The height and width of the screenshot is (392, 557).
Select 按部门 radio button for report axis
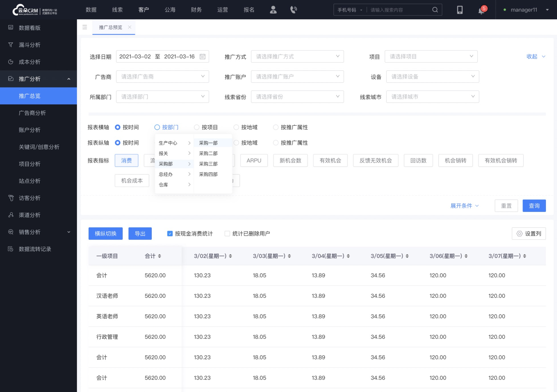pyautogui.click(x=157, y=127)
